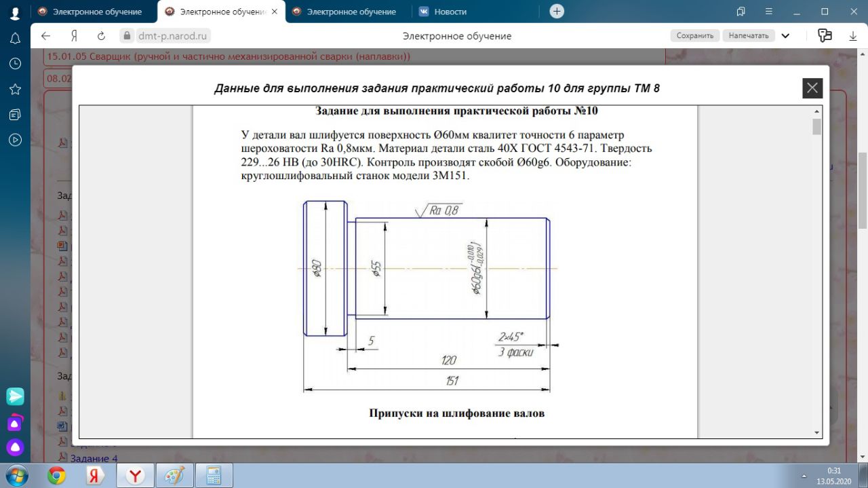Switch to Calculator in the taskbar
The image size is (868, 488).
[x=214, y=476]
